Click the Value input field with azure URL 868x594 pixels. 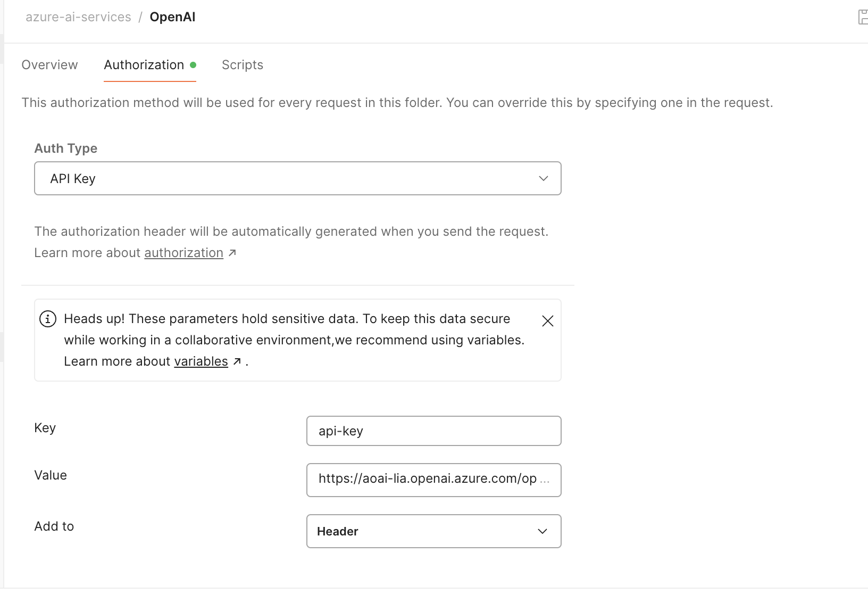tap(434, 480)
